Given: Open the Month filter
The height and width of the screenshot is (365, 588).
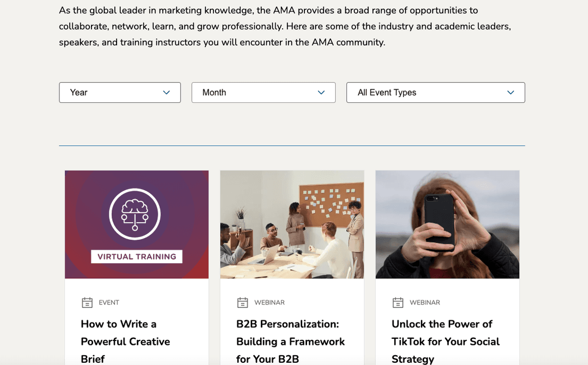Looking at the screenshot, I should click(x=264, y=93).
